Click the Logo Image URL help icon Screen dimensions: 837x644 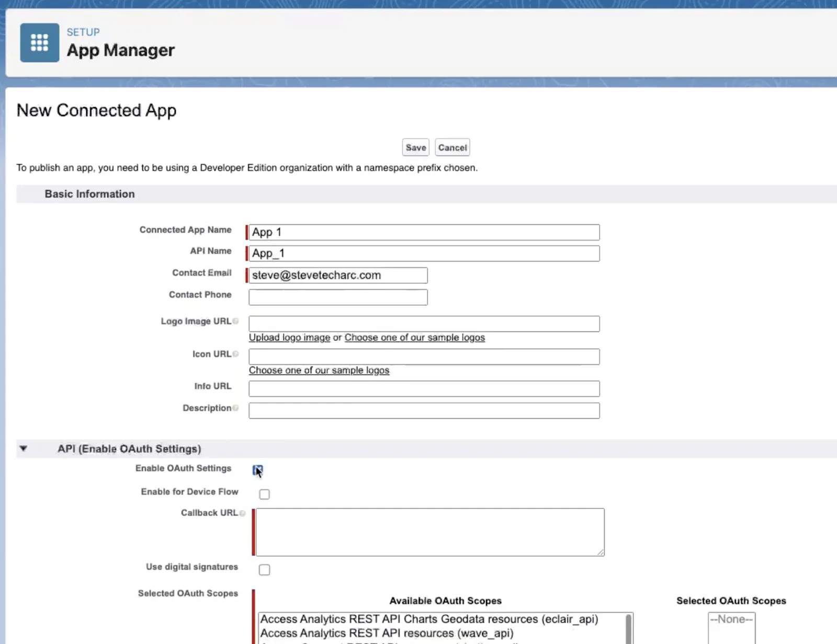click(x=235, y=321)
